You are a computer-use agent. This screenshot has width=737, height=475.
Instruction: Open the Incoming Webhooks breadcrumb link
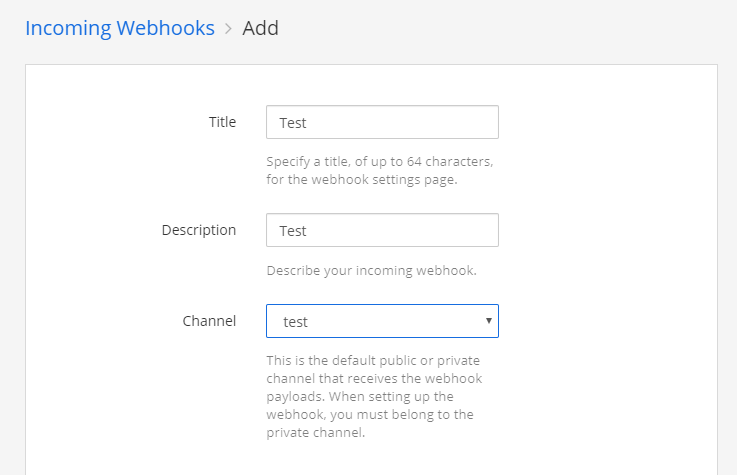coord(120,28)
